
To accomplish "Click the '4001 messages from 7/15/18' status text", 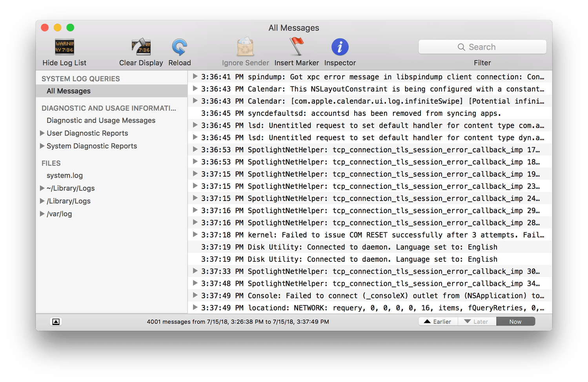I will point(238,322).
